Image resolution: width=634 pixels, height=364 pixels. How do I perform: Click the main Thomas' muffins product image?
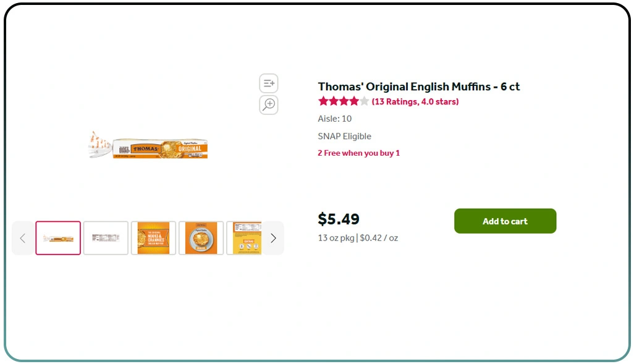(x=148, y=146)
